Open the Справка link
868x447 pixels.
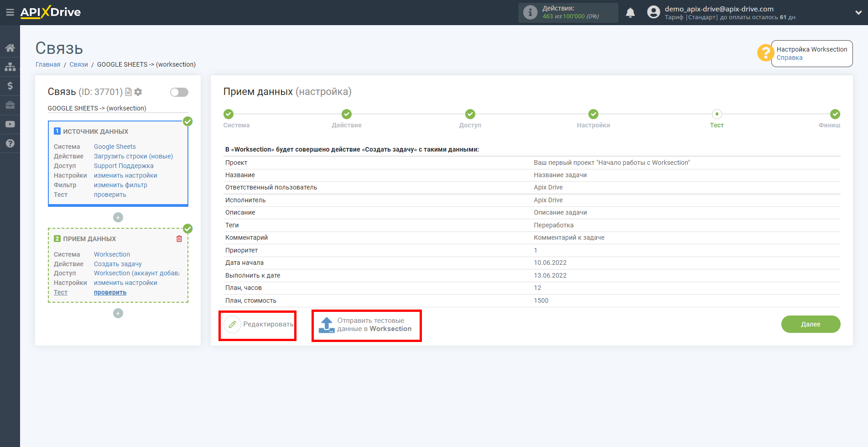point(790,58)
